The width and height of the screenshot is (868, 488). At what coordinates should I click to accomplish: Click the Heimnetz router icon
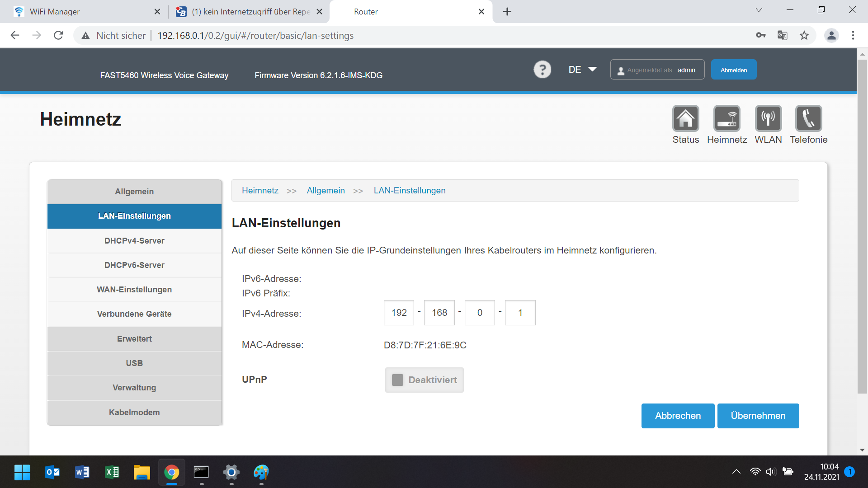click(726, 118)
